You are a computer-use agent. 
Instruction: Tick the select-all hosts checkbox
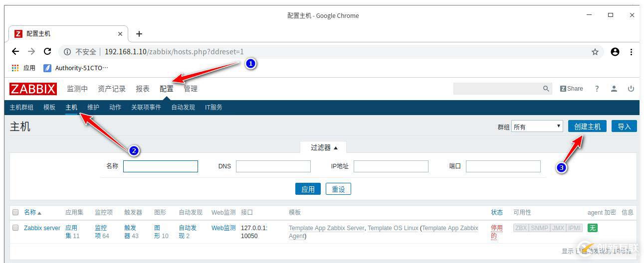click(15, 212)
